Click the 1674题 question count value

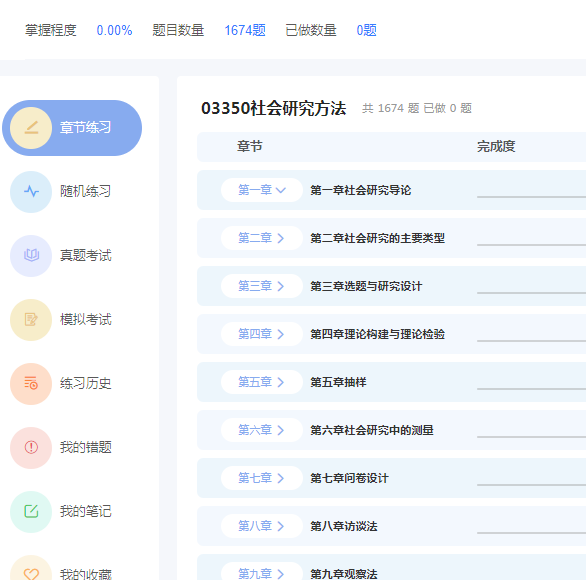pos(245,30)
